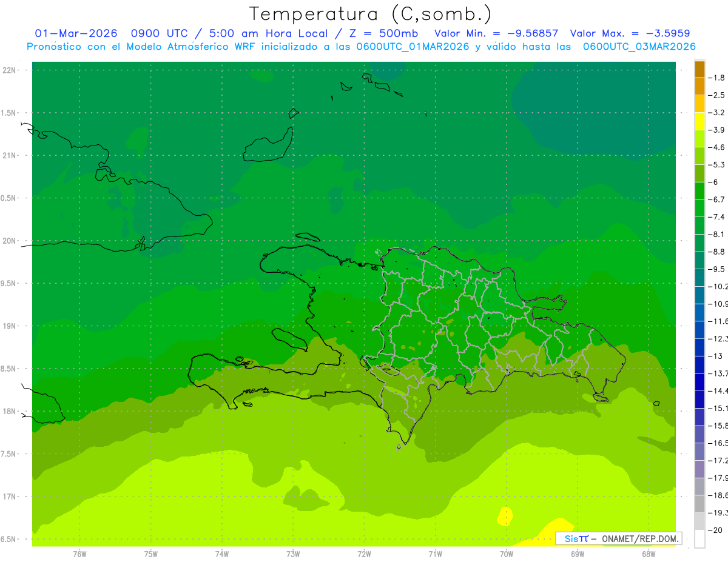Click the latitude label '20N'

coord(10,241)
